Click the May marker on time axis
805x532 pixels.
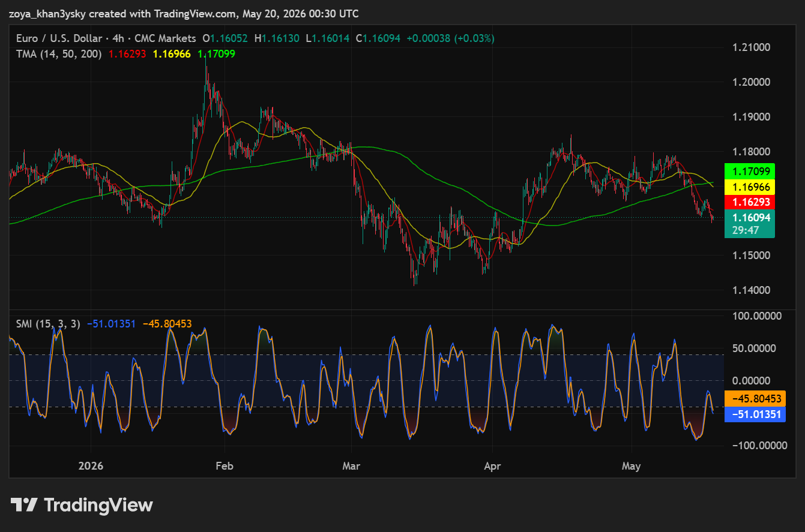pyautogui.click(x=632, y=466)
